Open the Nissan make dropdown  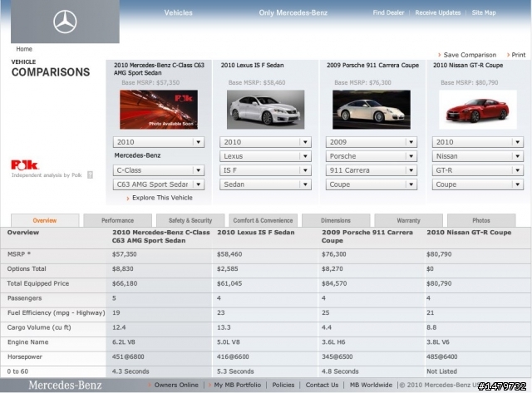click(x=478, y=156)
